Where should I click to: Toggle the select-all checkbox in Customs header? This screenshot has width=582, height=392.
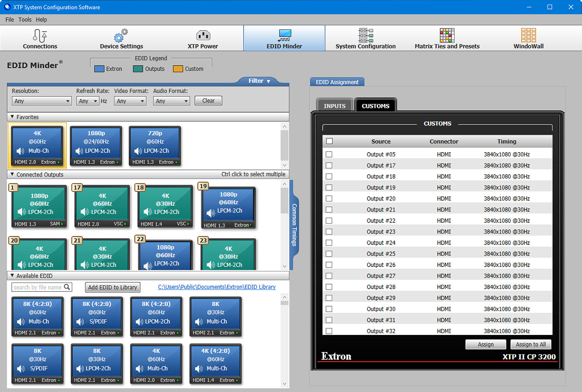(329, 141)
